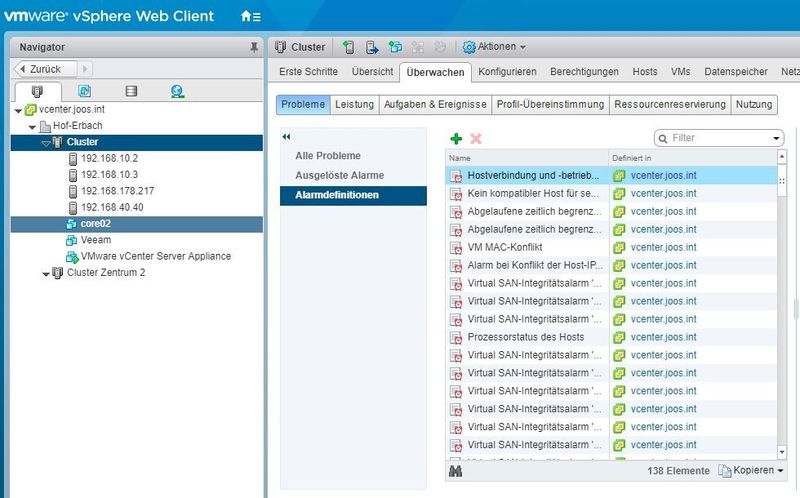Select Kein kompatibler Host alarm row

[611, 193]
